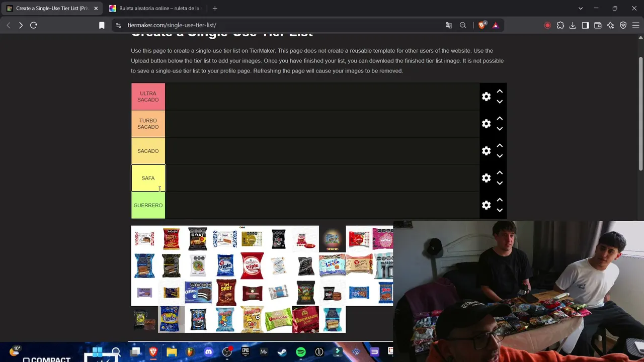Move ULTRA SACADO tier down one row
This screenshot has height=362, width=644.
(500, 102)
